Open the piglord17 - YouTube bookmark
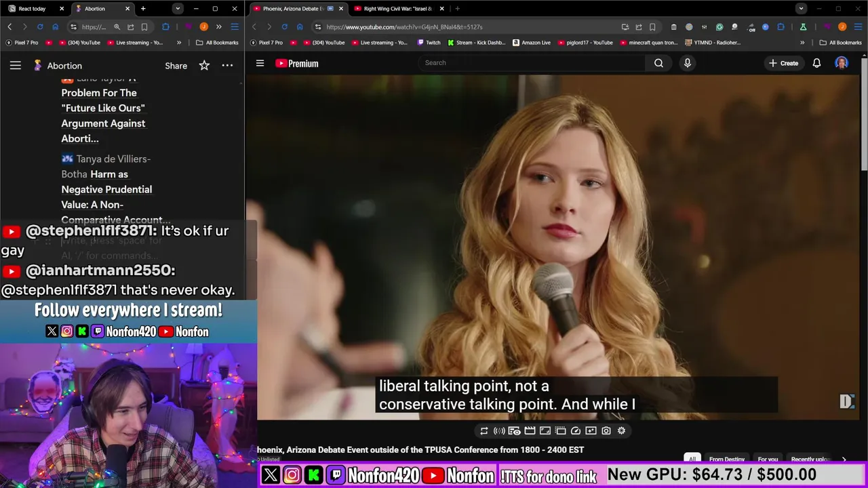 (584, 42)
